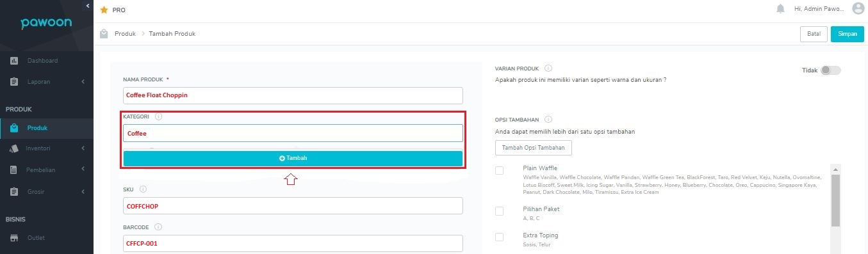The width and height of the screenshot is (868, 254).
Task: Toggle the Varian Produk switch
Action: 831,70
